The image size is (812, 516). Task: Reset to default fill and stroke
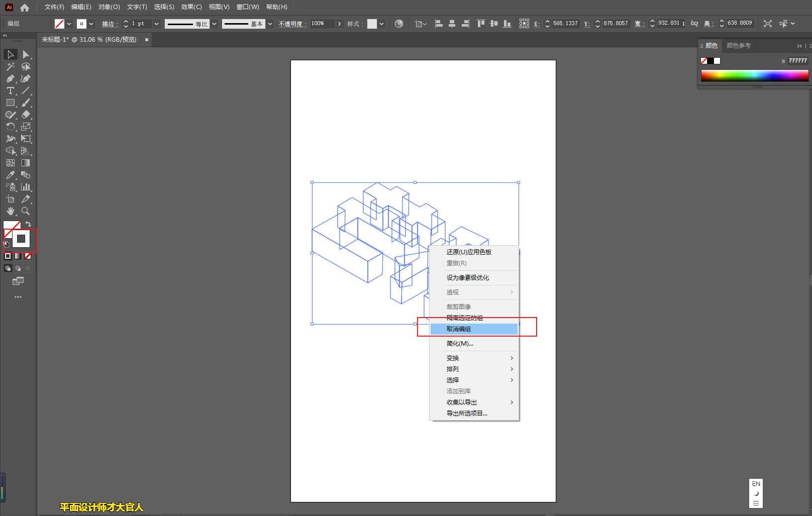click(7, 245)
